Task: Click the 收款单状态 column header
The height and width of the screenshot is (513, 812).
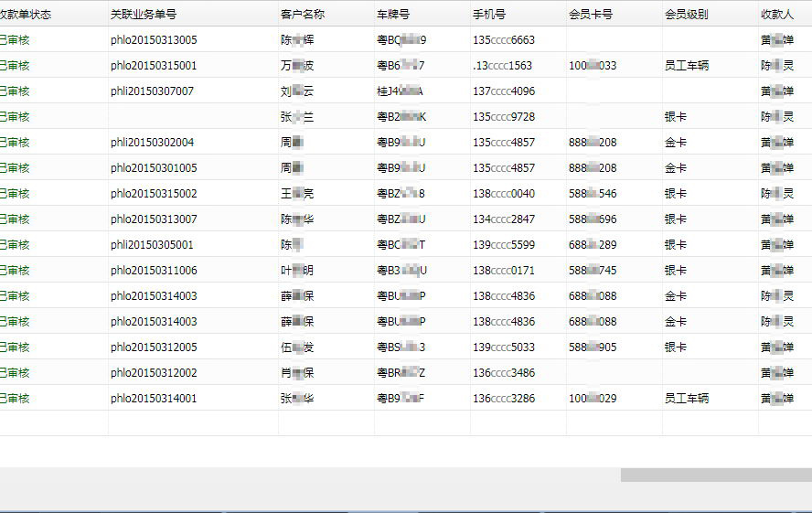Action: [x=26, y=15]
